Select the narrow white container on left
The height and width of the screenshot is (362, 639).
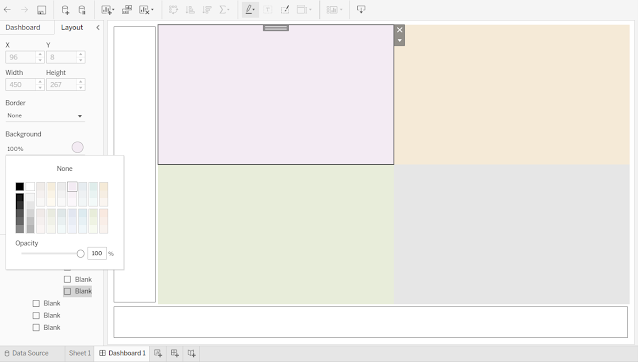pyautogui.click(x=134, y=164)
